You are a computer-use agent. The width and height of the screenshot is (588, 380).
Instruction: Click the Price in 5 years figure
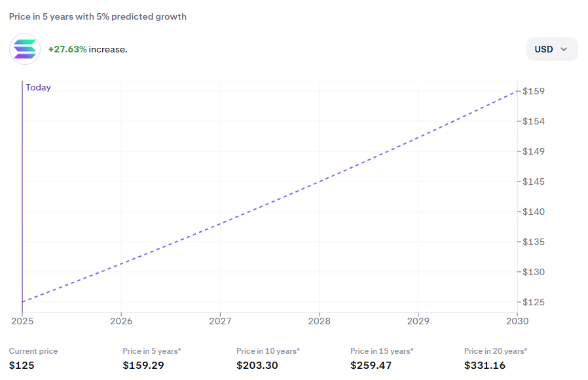pyautogui.click(x=143, y=365)
